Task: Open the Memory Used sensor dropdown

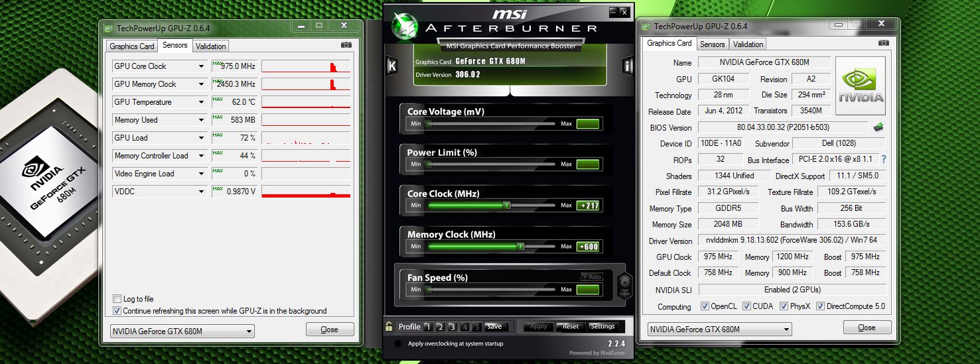Action: coord(201,120)
